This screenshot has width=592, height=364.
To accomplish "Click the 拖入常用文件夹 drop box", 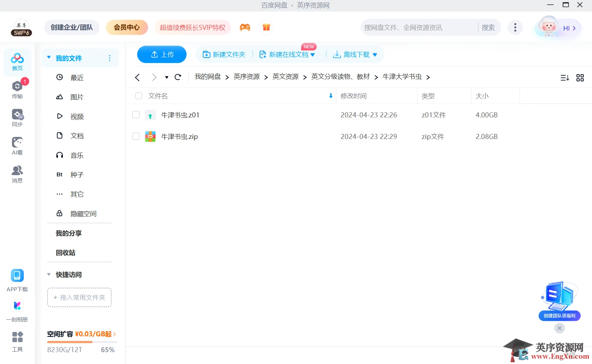I will 79,297.
